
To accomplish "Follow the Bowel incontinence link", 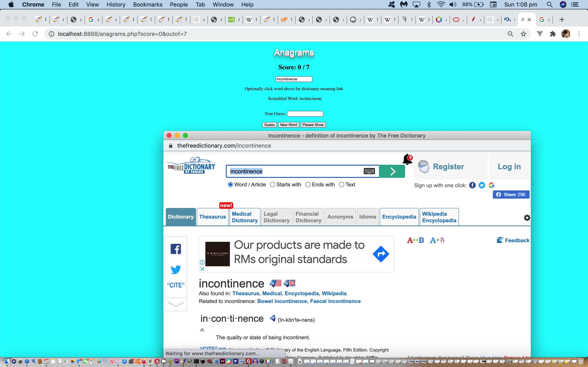I will [x=282, y=301].
